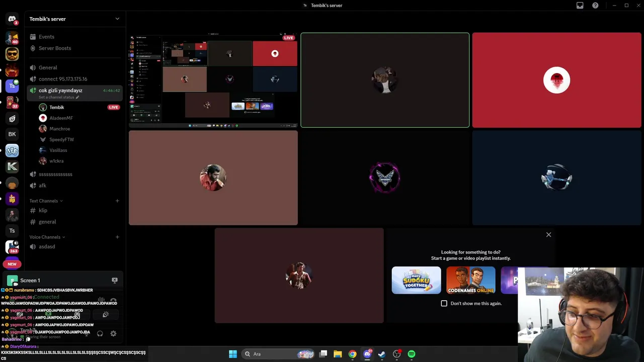
Task: Open the Events section
Action: click(74, 37)
